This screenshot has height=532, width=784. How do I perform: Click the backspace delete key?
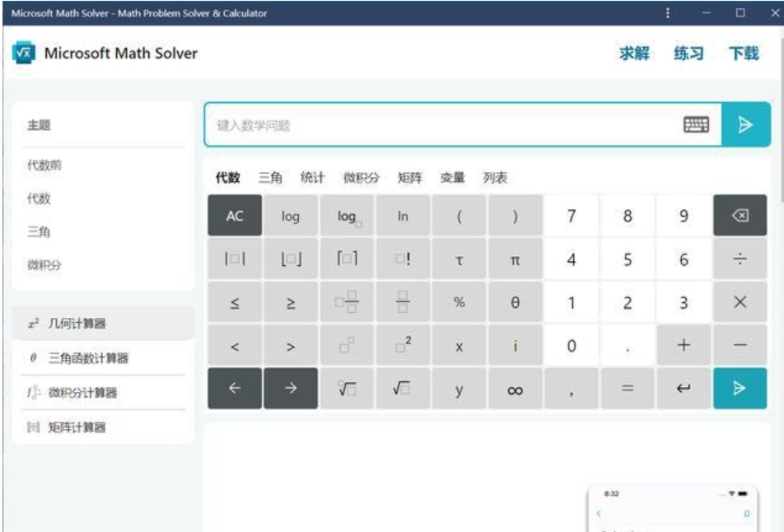pyautogui.click(x=740, y=216)
